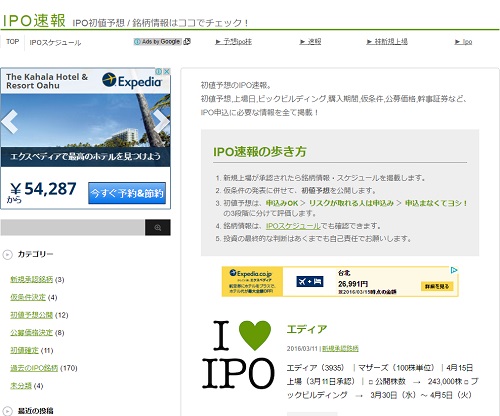Click the The Kahala Hotel & Resort Oahu title
The height and width of the screenshot is (416, 500).
click(x=47, y=81)
